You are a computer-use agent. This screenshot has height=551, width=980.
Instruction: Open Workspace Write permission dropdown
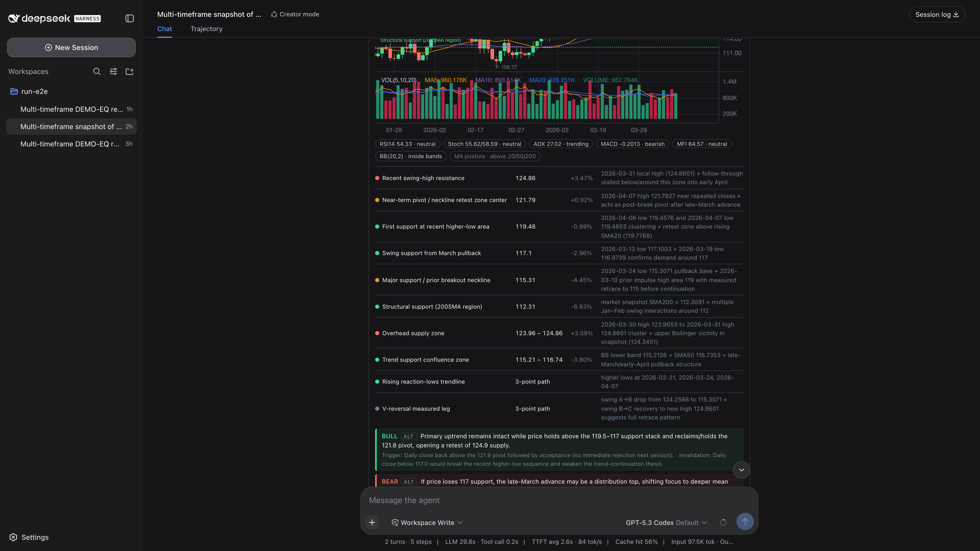pos(427,522)
